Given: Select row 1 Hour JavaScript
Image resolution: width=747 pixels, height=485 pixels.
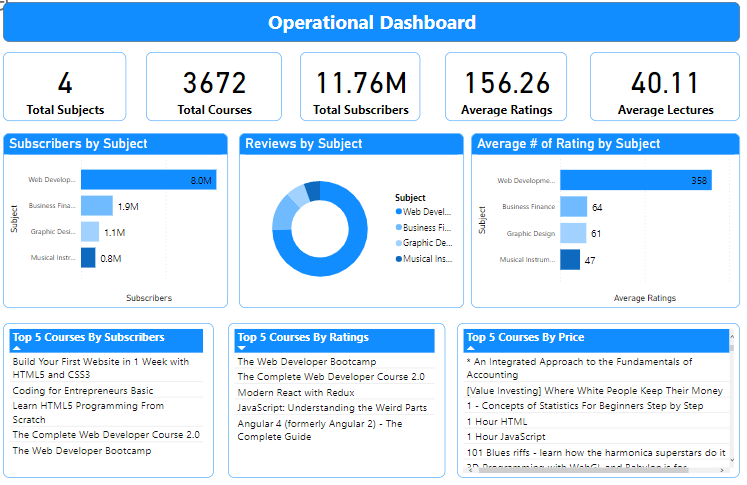Looking at the screenshot, I should pyautogui.click(x=596, y=436).
